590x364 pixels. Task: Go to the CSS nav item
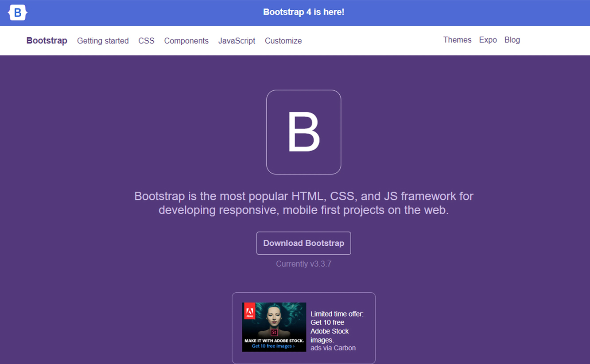pos(146,41)
